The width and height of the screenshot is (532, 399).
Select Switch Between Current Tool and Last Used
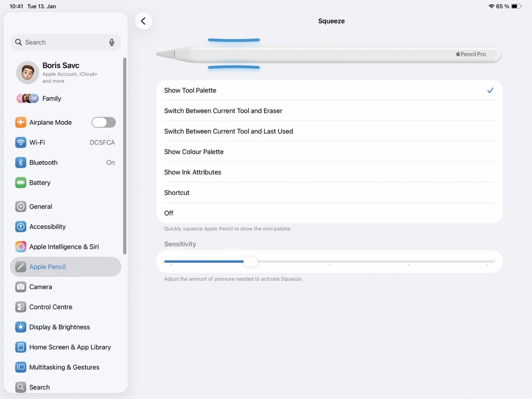329,131
